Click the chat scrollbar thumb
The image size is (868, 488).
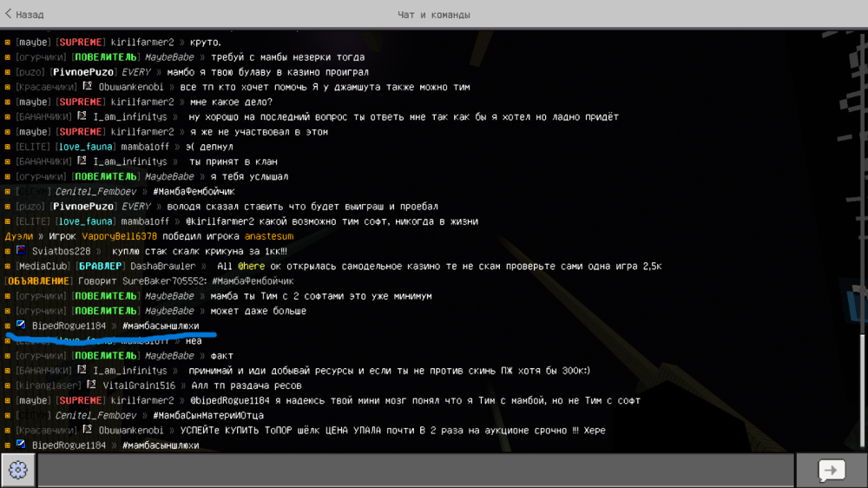[863, 391]
